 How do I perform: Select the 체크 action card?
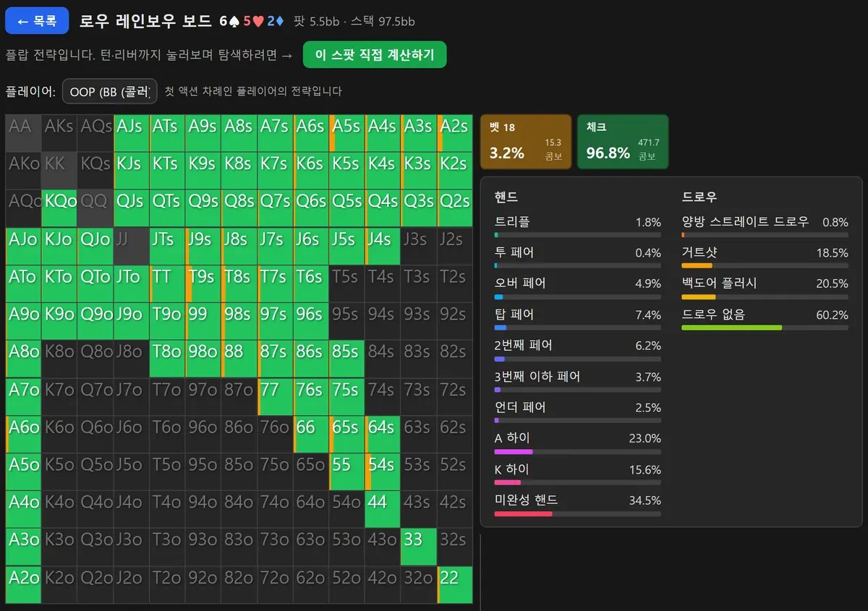click(x=623, y=142)
